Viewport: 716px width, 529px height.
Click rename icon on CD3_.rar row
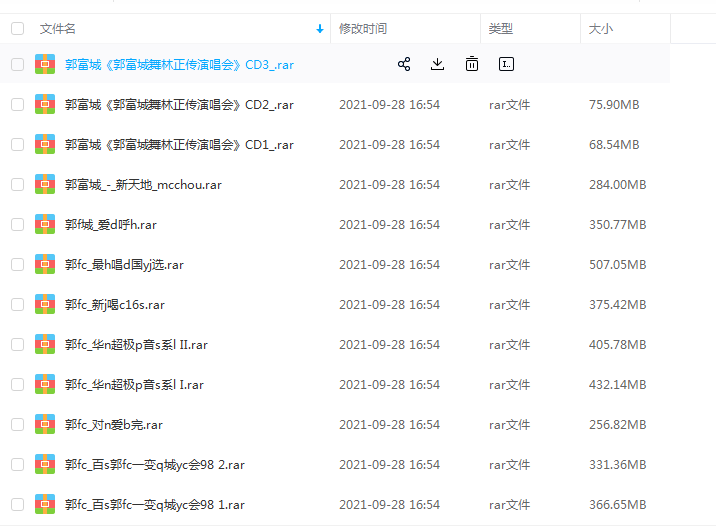coord(506,64)
